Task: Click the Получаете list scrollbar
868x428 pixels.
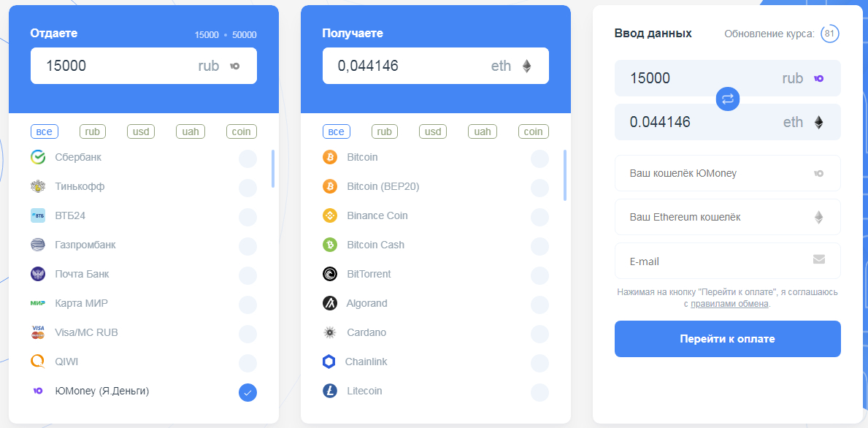Action: click(x=564, y=175)
